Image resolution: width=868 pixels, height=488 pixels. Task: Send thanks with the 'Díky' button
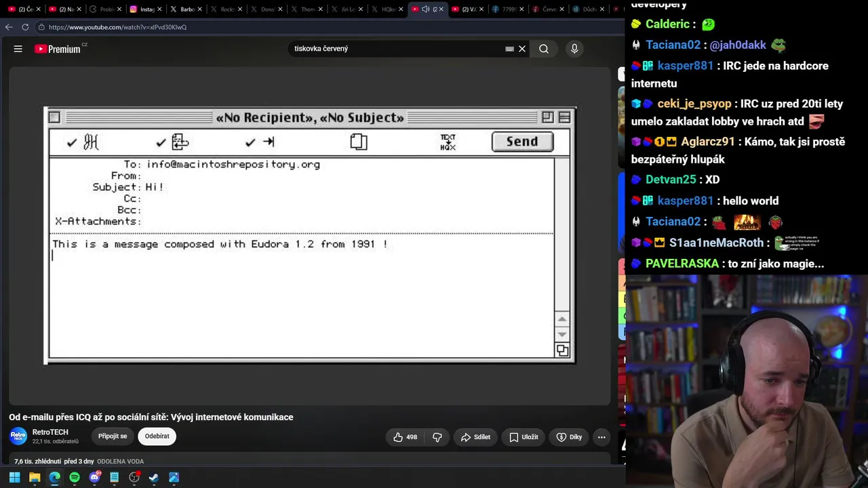click(x=569, y=437)
